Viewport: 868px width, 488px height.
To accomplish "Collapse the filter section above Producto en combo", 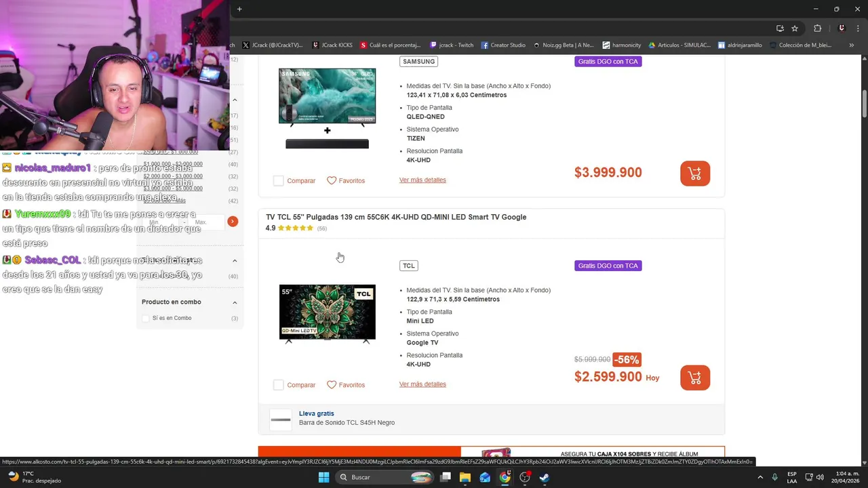I will tap(235, 261).
